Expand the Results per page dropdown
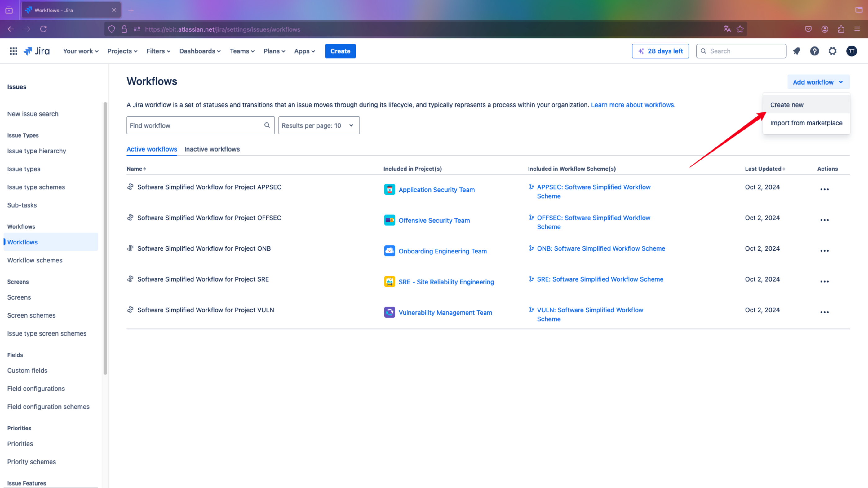Viewport: 868px width, 488px height. (319, 125)
